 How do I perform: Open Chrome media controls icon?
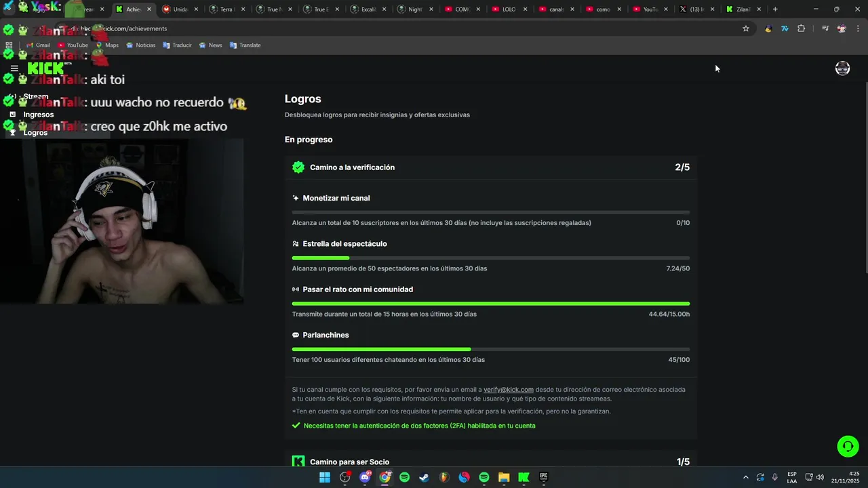(x=825, y=28)
